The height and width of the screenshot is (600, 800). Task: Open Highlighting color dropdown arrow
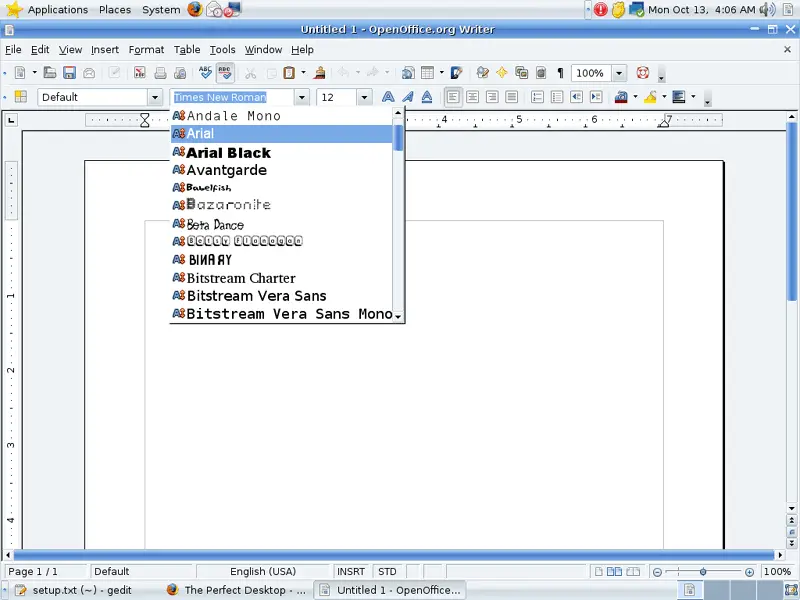coord(664,96)
